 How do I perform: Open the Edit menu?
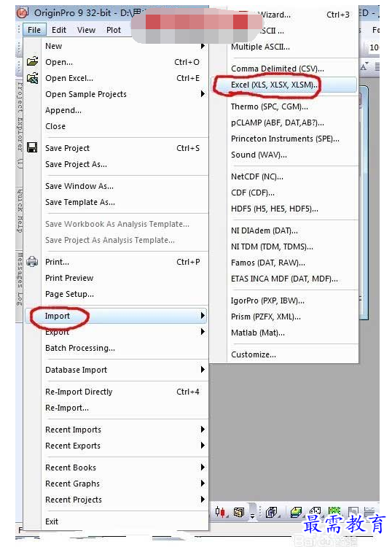click(x=59, y=30)
